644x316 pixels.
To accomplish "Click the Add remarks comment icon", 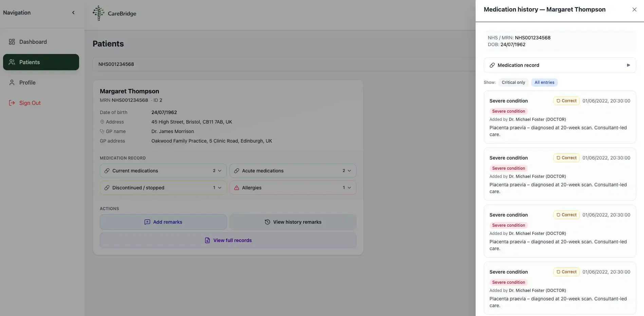I will (x=147, y=222).
